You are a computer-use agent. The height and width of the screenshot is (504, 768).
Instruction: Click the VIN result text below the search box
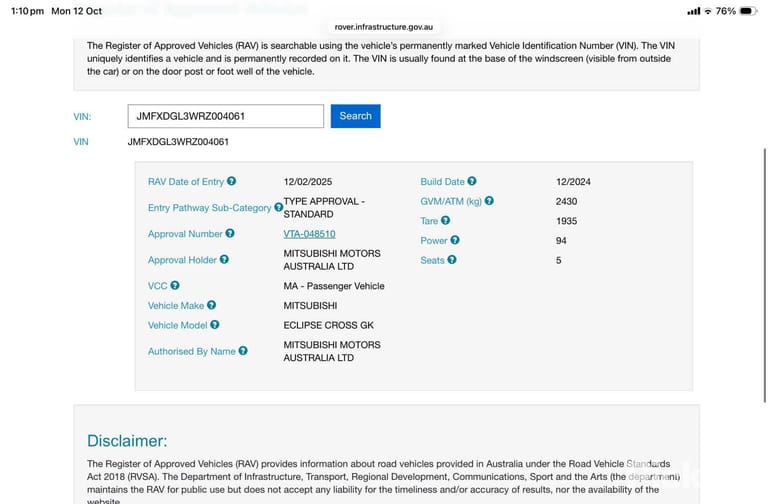(178, 142)
